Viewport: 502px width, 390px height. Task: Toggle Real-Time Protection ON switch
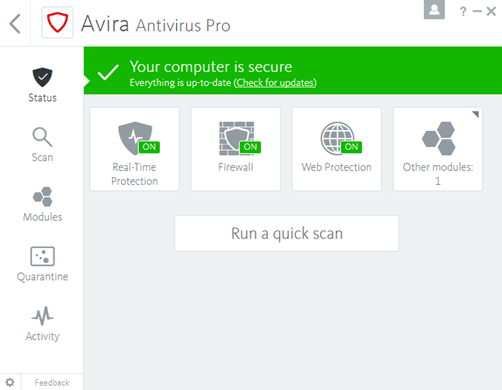click(149, 147)
